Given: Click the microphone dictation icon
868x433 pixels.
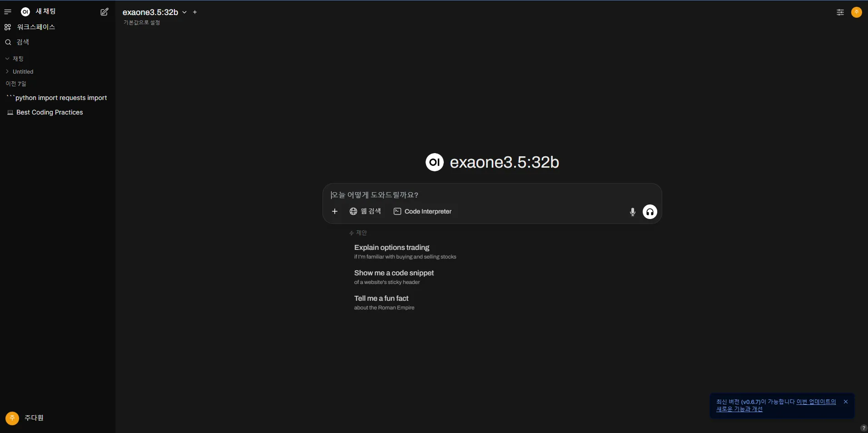Looking at the screenshot, I should click(632, 212).
